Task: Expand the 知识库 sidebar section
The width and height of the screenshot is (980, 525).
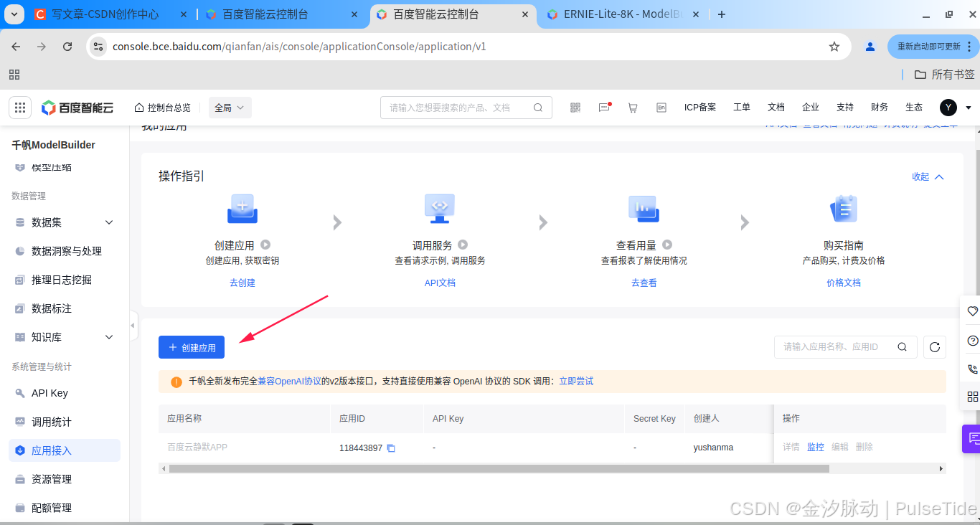Action: coord(109,337)
